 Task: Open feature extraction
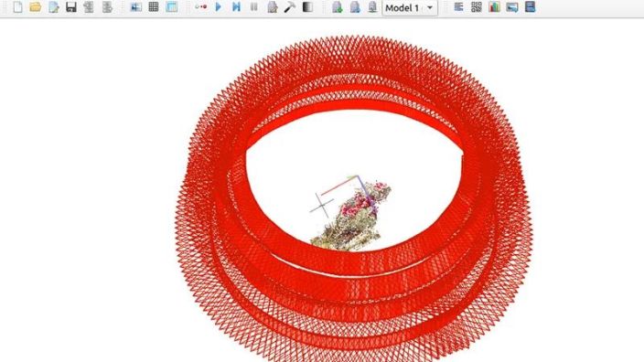coord(136,7)
